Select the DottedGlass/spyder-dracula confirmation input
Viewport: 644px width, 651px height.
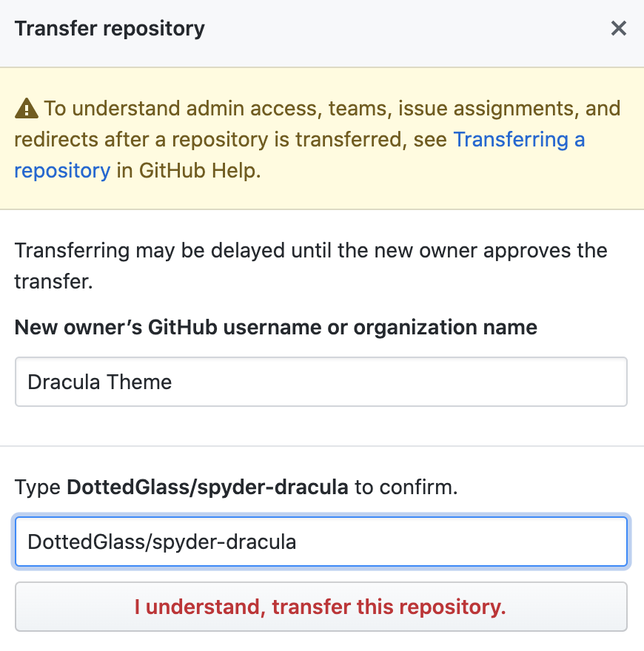321,542
